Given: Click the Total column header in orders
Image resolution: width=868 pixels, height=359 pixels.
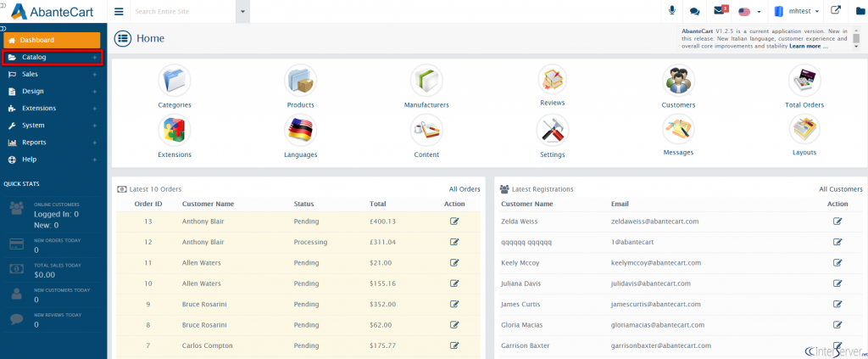Looking at the screenshot, I should coord(378,204).
